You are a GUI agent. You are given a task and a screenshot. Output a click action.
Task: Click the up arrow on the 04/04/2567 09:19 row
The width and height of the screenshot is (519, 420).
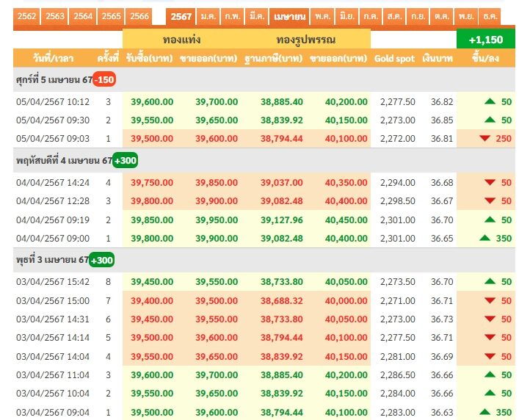[x=490, y=219]
